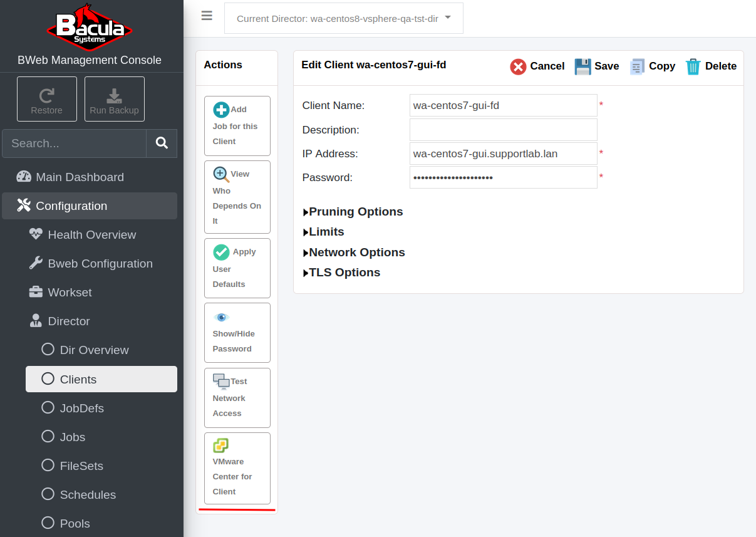The width and height of the screenshot is (756, 537).
Task: Edit the IP Address field
Action: [504, 154]
